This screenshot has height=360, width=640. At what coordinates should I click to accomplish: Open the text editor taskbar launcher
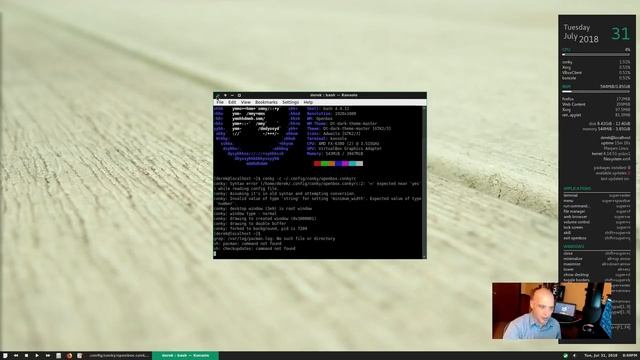[80, 356]
